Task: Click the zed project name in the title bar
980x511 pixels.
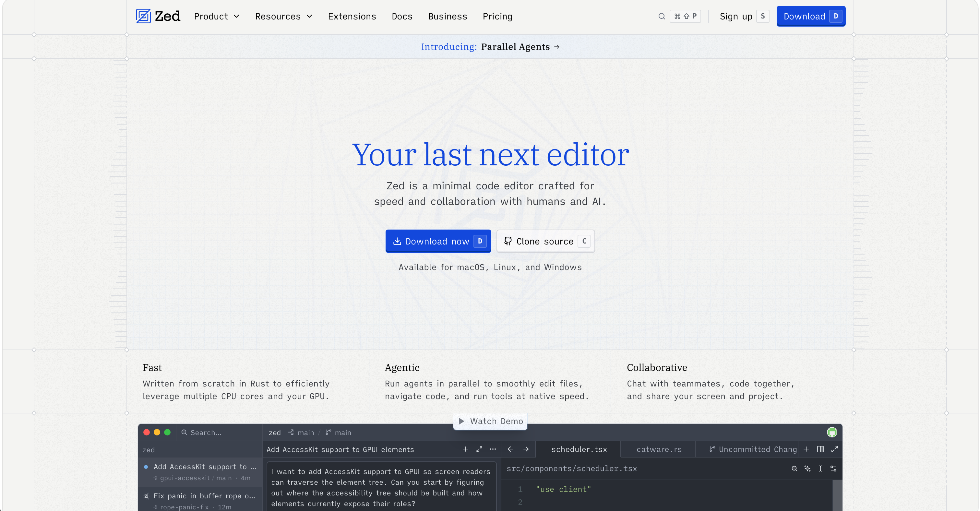Action: click(274, 433)
